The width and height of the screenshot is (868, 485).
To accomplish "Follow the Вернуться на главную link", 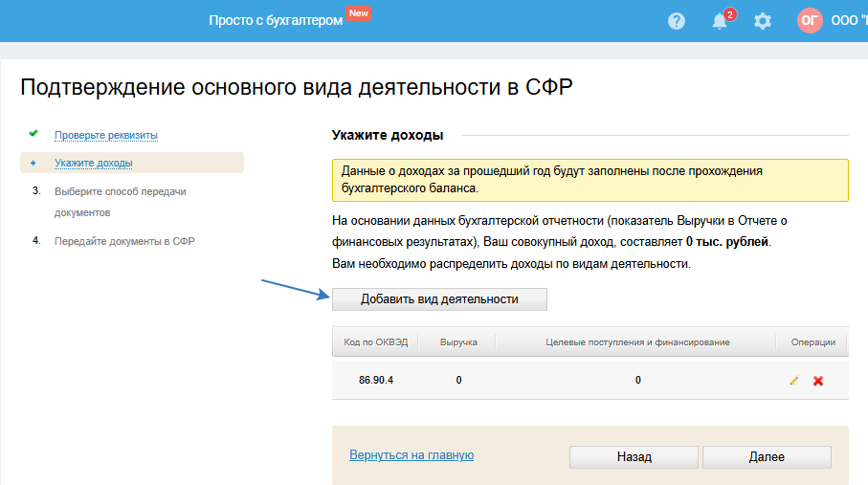I will point(412,455).
